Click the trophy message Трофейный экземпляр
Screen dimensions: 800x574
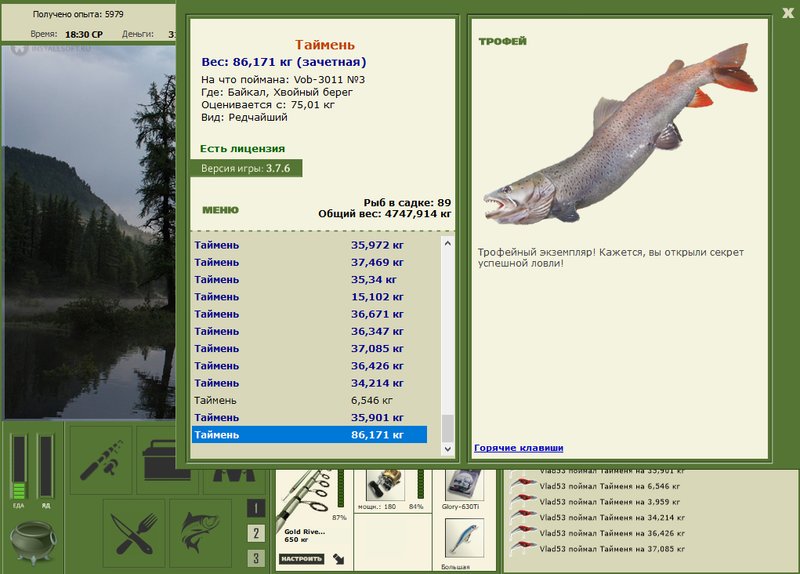[x=611, y=258]
